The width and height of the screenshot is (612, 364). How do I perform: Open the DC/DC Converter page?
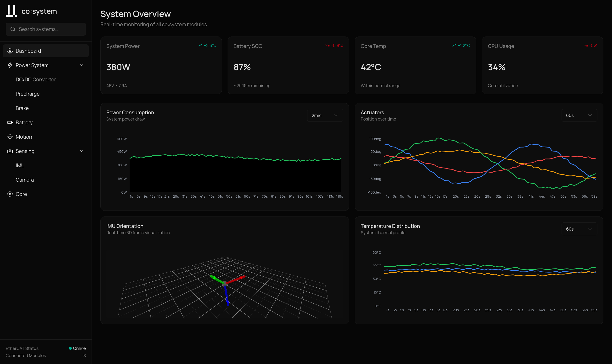36,79
